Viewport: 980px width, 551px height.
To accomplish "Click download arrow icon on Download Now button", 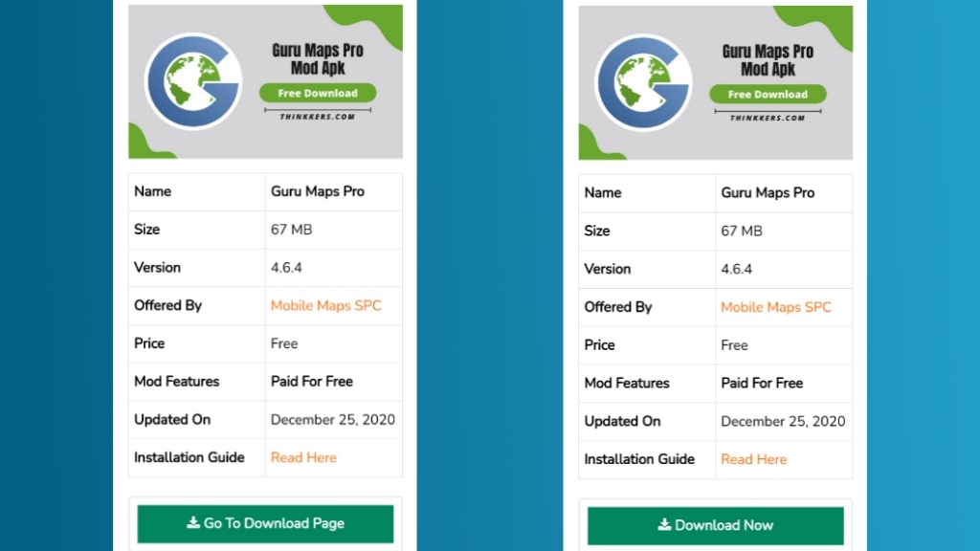I will click(665, 525).
